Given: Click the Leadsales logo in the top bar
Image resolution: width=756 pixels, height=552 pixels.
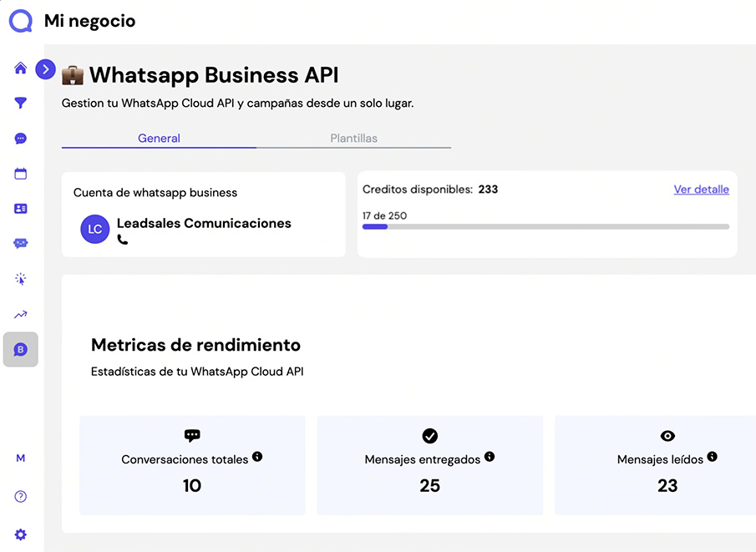Looking at the screenshot, I should 20,21.
